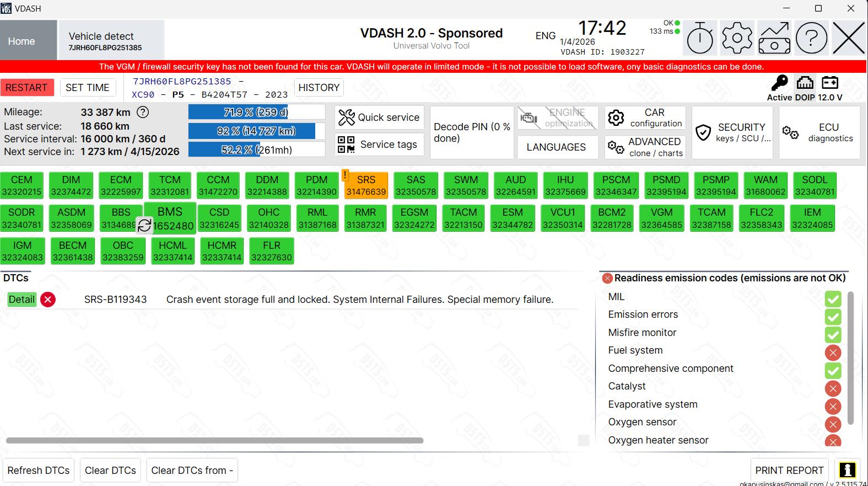Open the stopwatch timer icon
This screenshot has width=868, height=486.
[700, 39]
